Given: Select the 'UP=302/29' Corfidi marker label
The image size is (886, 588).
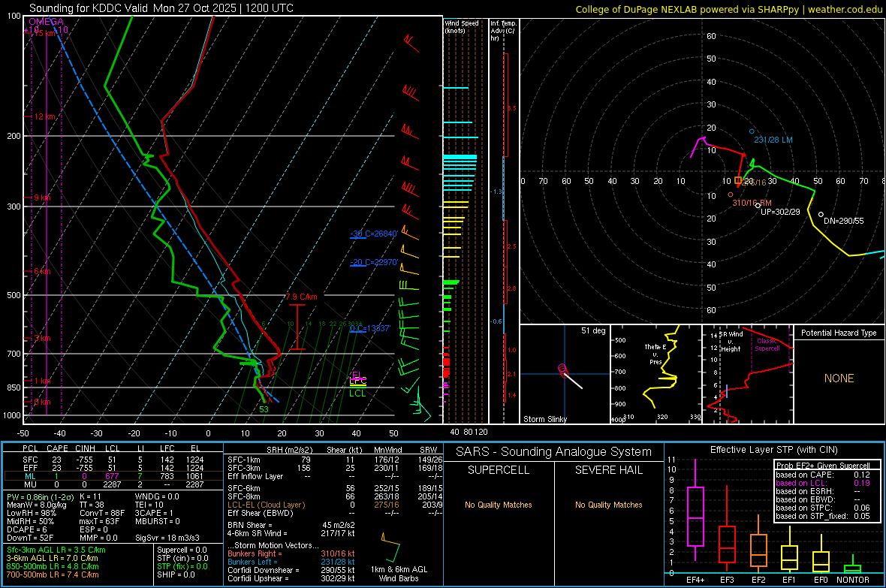Looking at the screenshot, I should pyautogui.click(x=780, y=212).
